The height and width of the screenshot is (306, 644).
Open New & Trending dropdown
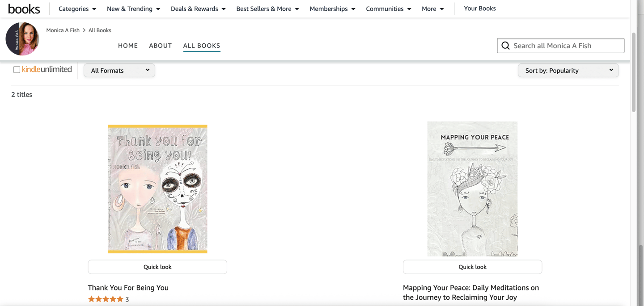click(133, 9)
